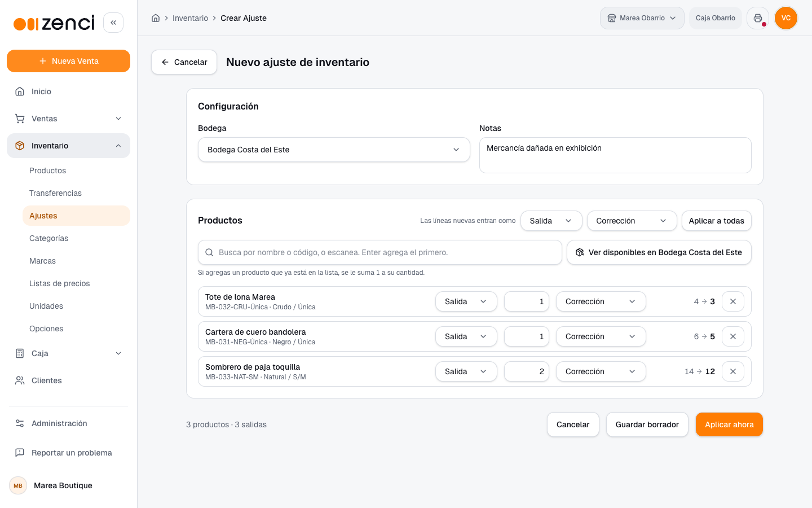Screen dimensions: 812x508
Task: Change Sombrero de paja toquilla Salida type
Action: point(466,371)
